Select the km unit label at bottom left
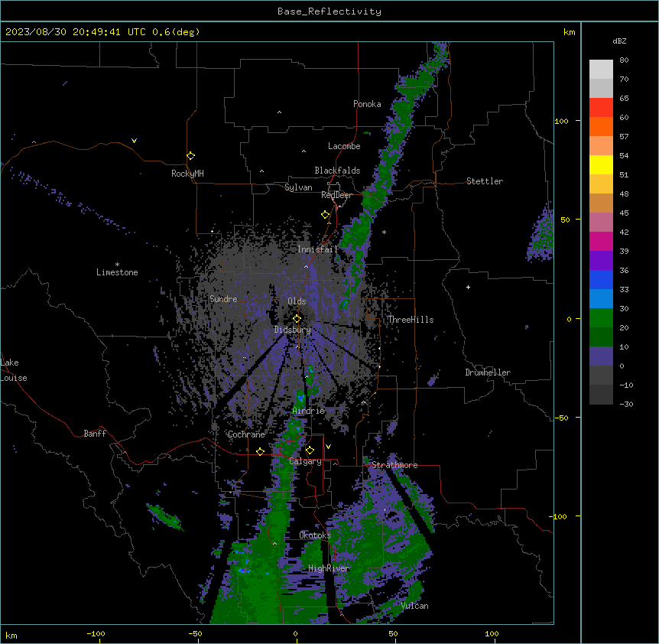The width and height of the screenshot is (659, 644). pyautogui.click(x=11, y=635)
